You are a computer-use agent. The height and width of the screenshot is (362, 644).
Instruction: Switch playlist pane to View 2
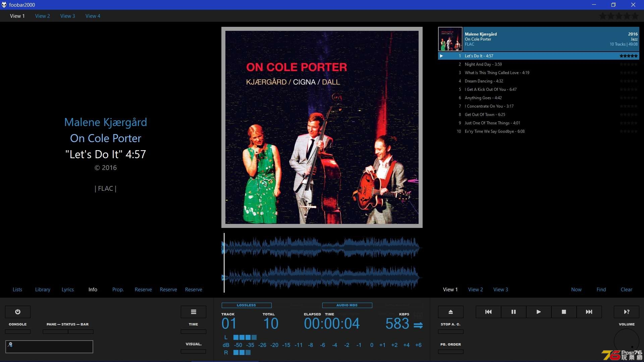tap(476, 290)
